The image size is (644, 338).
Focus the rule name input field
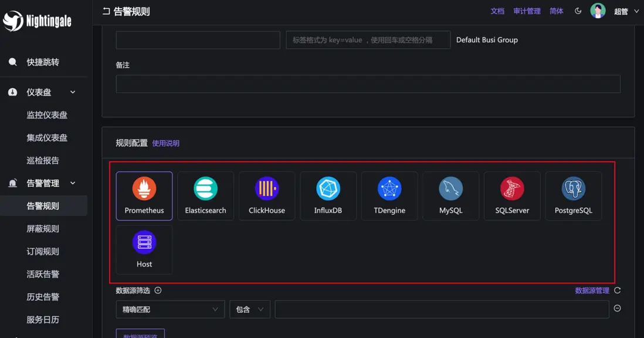(x=198, y=40)
